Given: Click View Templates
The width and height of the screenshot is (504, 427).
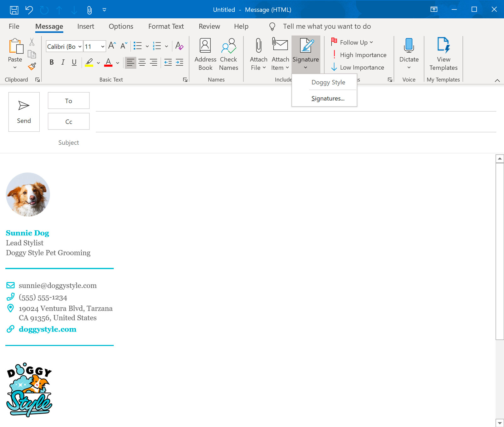Looking at the screenshot, I should click(x=444, y=55).
